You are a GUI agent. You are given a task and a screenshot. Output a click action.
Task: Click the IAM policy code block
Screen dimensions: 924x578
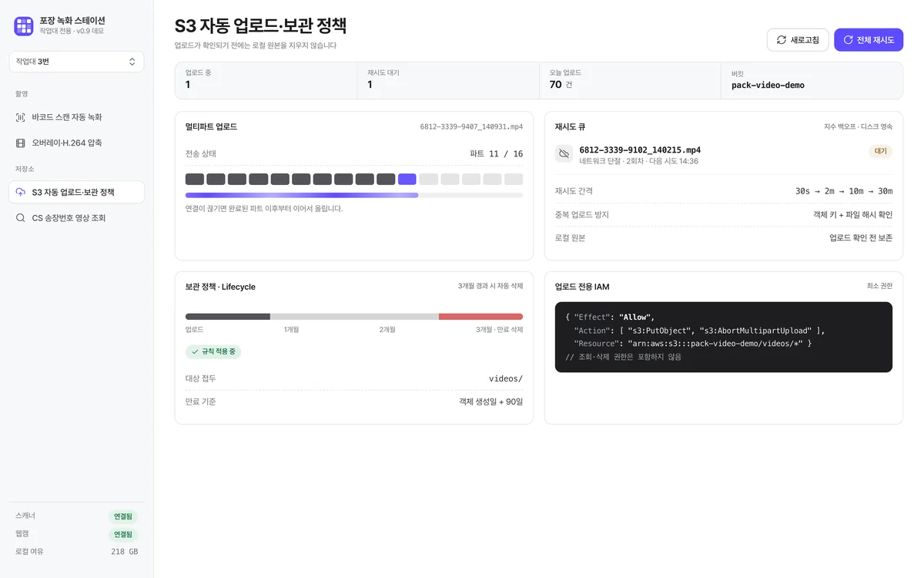click(x=724, y=337)
